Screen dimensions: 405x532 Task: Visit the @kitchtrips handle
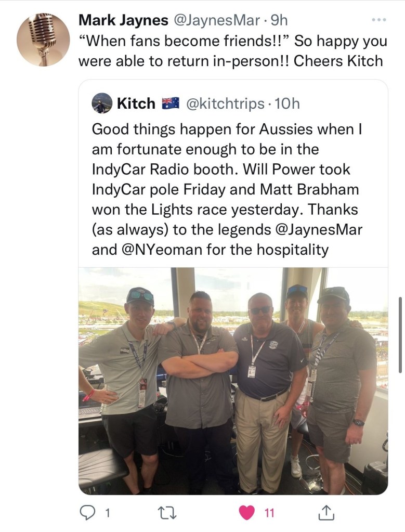(225, 103)
